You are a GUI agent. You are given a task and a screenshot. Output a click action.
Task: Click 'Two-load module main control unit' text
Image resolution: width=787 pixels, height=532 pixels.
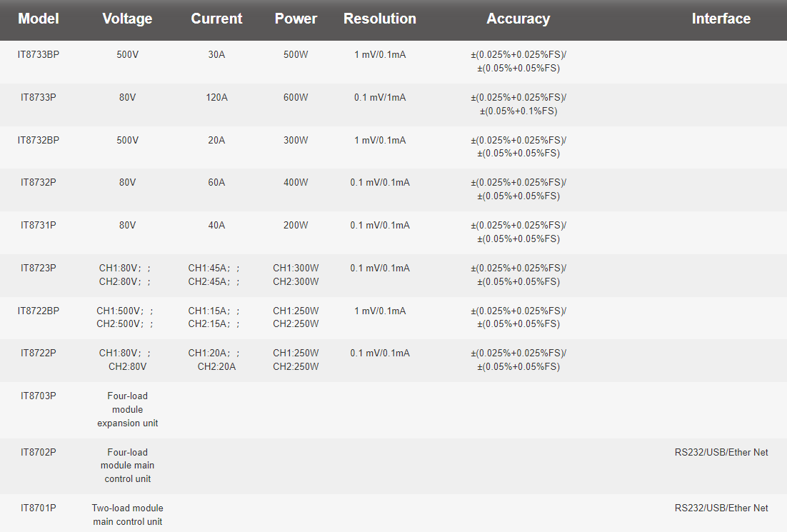128,514
